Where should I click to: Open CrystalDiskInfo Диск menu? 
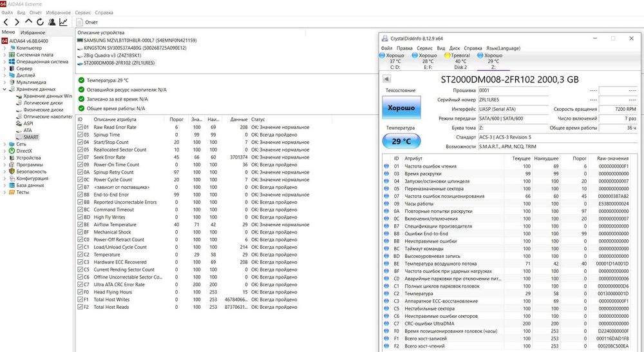coord(454,48)
